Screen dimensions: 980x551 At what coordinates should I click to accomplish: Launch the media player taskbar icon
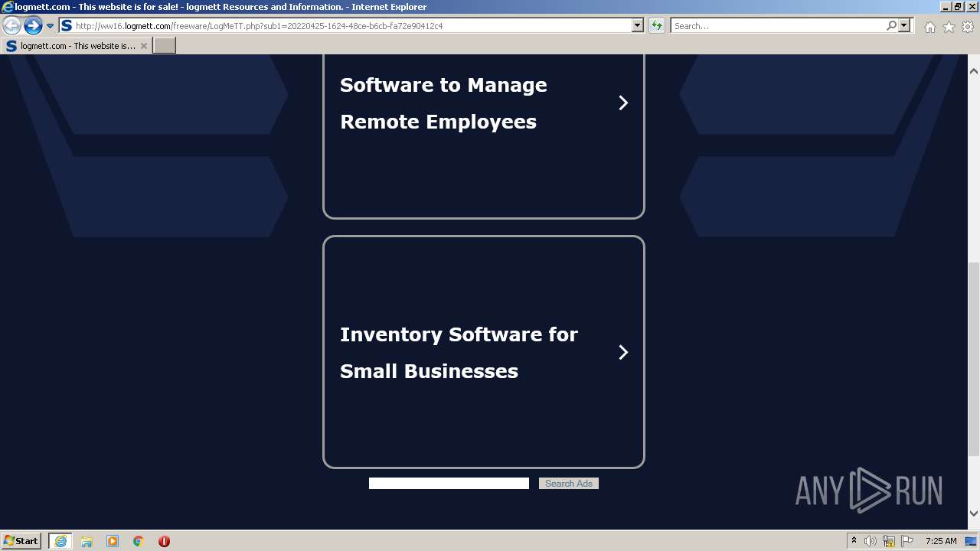tap(113, 541)
